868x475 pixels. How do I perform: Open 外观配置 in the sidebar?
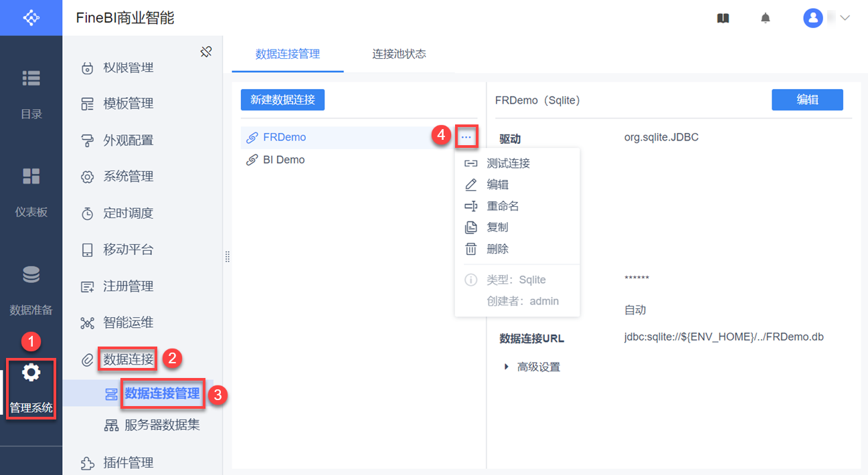tap(128, 140)
